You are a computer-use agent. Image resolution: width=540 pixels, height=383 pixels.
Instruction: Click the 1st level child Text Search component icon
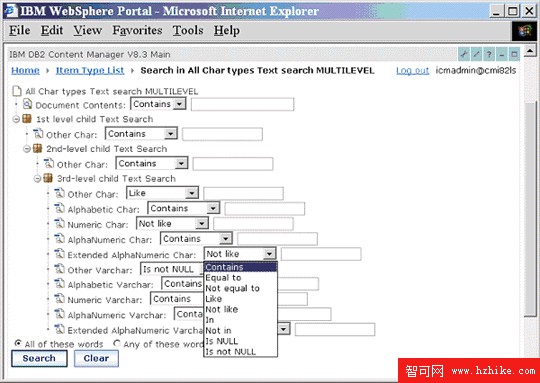27,119
